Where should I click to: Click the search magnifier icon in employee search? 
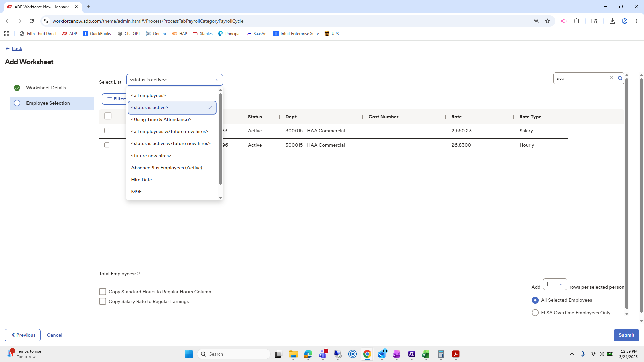pyautogui.click(x=620, y=78)
